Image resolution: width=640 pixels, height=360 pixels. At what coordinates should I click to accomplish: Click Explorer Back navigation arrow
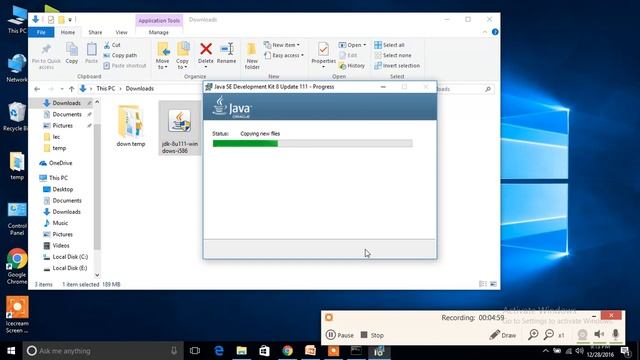[37, 89]
